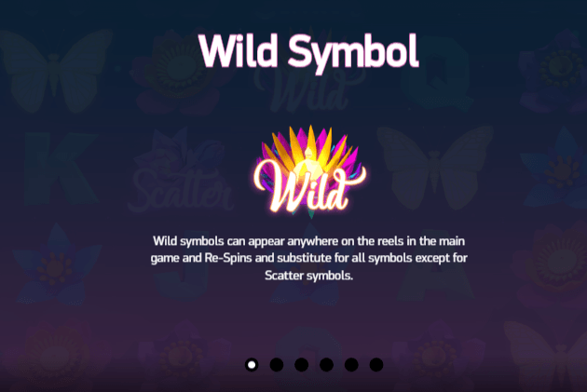Click the faded letter Q background symbol
The width and height of the screenshot is (587, 392).
click(434, 73)
